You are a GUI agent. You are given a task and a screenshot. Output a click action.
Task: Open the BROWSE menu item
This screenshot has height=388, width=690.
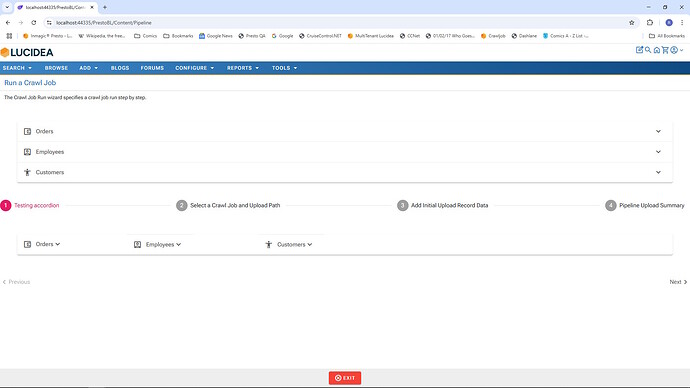[56, 68]
